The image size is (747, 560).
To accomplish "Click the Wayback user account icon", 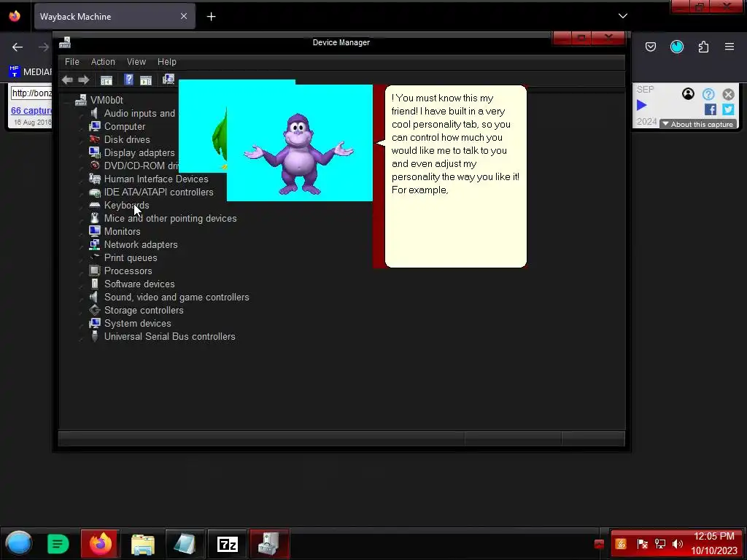I will coord(688,94).
